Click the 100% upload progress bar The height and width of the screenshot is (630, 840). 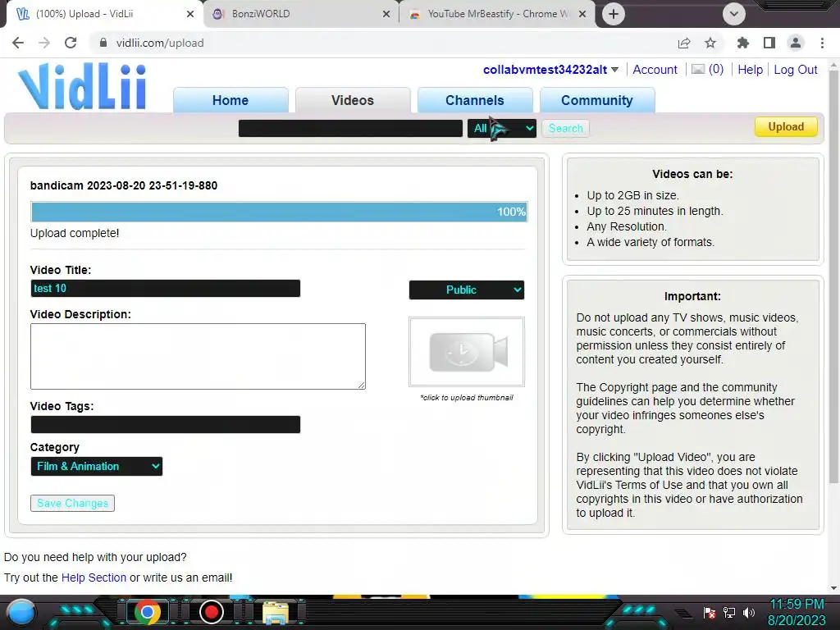click(x=279, y=212)
